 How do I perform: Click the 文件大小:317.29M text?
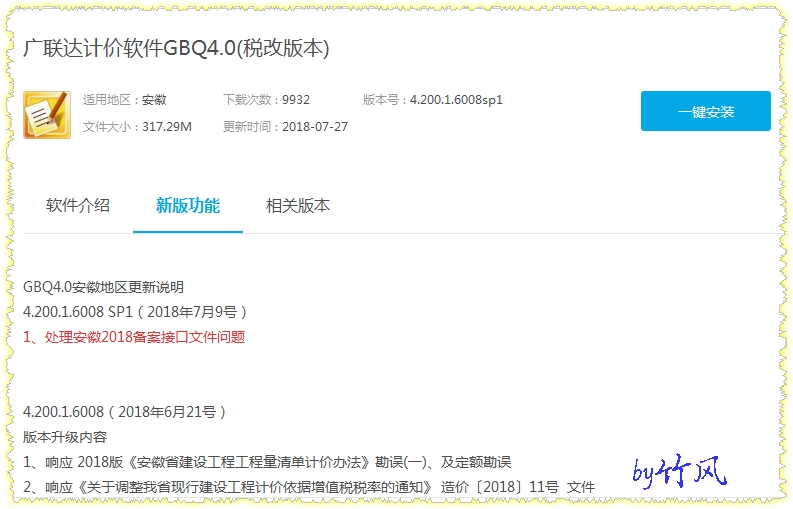pyautogui.click(x=137, y=126)
